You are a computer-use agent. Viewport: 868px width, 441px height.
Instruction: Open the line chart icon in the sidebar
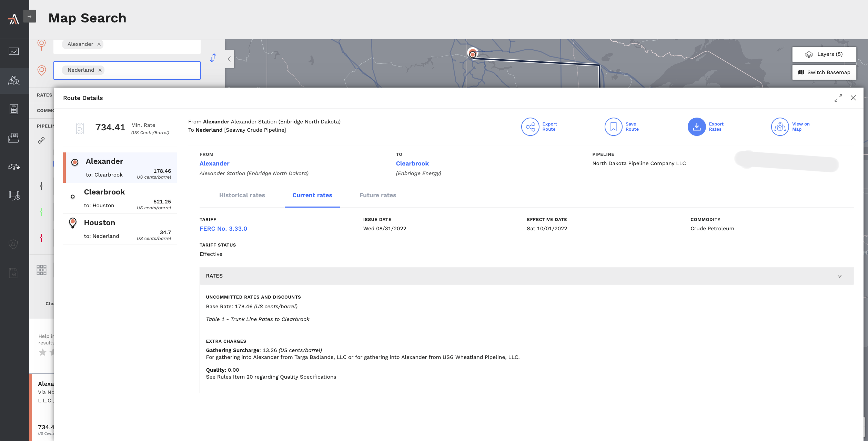14,51
